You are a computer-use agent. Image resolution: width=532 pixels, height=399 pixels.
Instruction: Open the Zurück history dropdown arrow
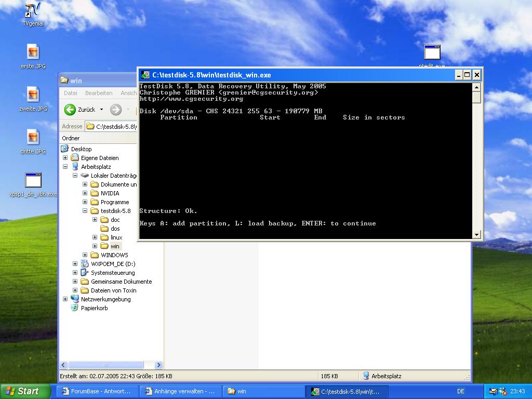point(101,110)
